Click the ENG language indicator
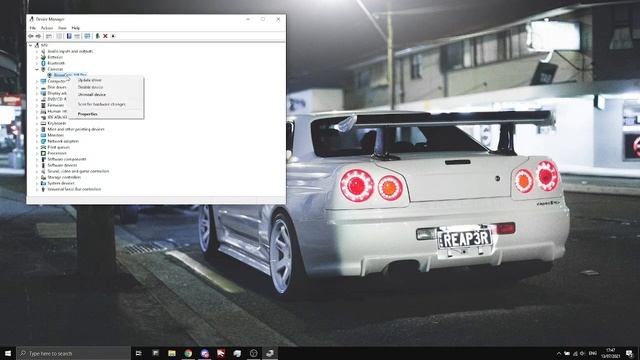 (x=593, y=353)
